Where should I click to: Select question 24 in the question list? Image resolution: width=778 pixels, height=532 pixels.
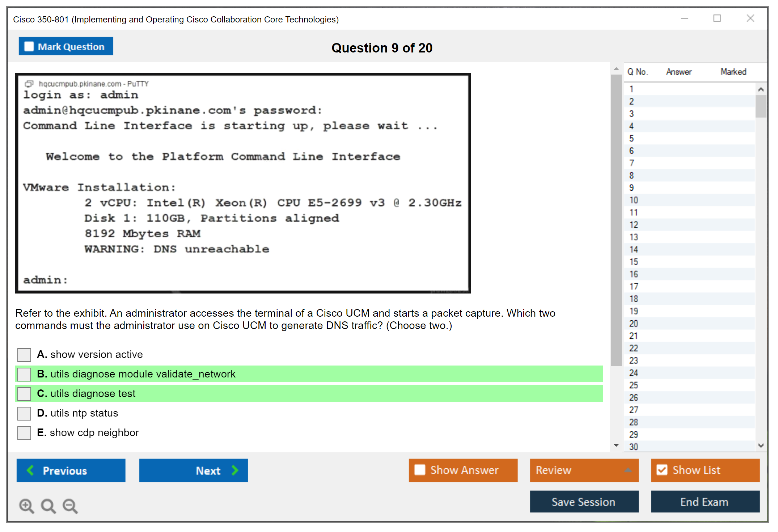pyautogui.click(x=634, y=373)
